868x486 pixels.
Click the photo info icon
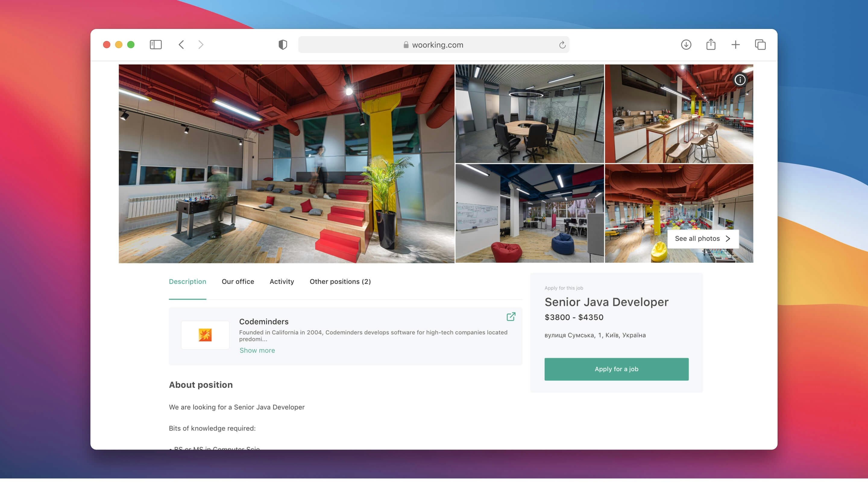[740, 80]
